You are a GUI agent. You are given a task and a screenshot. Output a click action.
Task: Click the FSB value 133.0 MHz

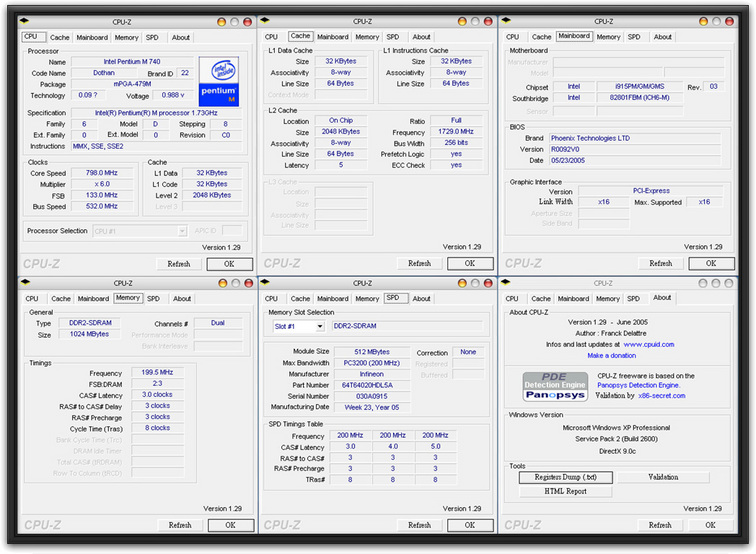(x=102, y=195)
